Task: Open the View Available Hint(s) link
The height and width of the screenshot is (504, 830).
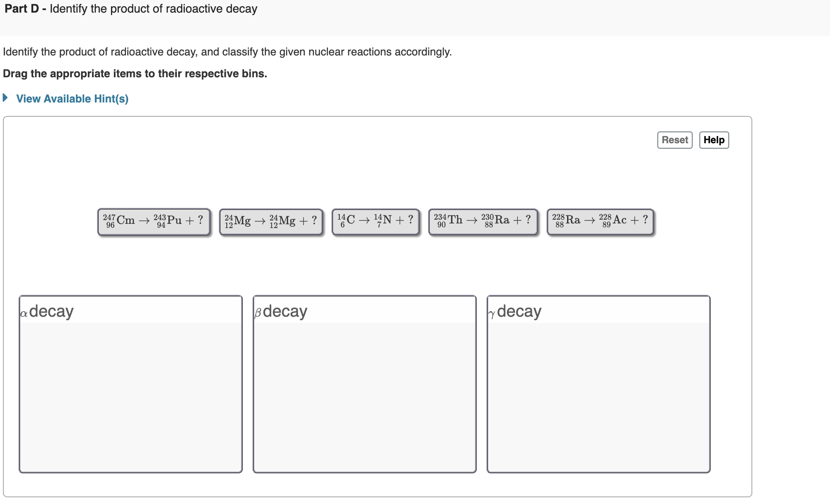Action: (x=72, y=99)
